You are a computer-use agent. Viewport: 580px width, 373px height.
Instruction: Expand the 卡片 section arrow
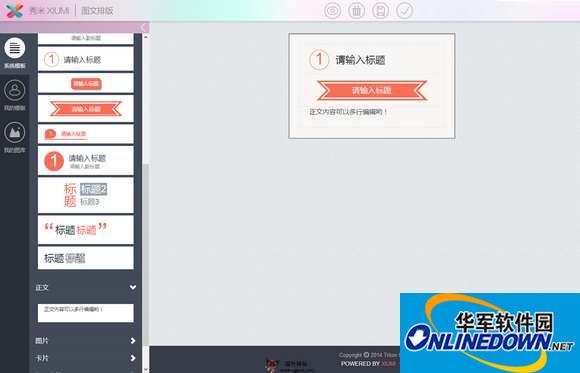click(x=133, y=358)
